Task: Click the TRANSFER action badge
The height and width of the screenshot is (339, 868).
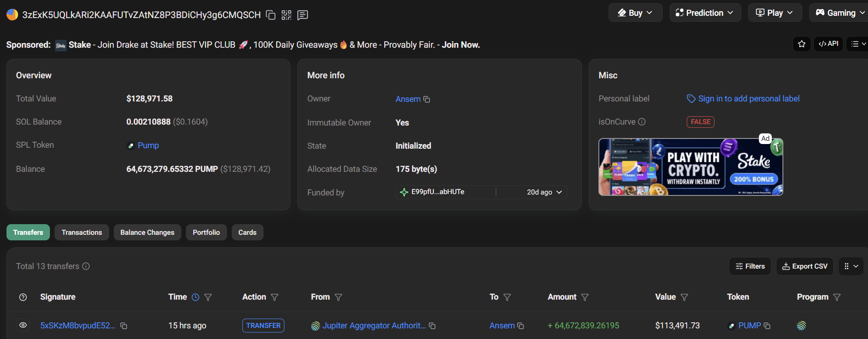Action: point(263,326)
